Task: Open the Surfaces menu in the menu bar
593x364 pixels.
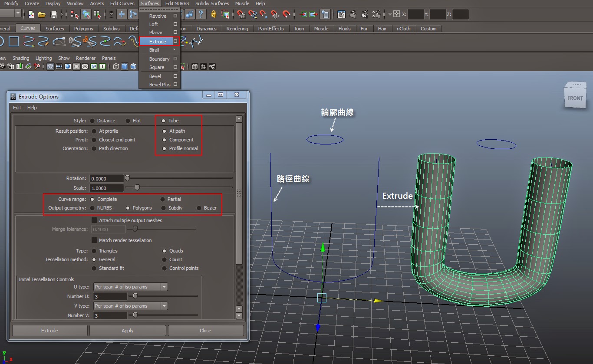Action: click(x=150, y=3)
